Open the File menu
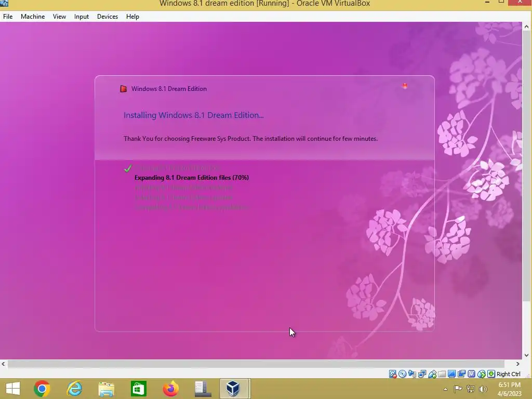This screenshot has height=399, width=532. [8, 17]
